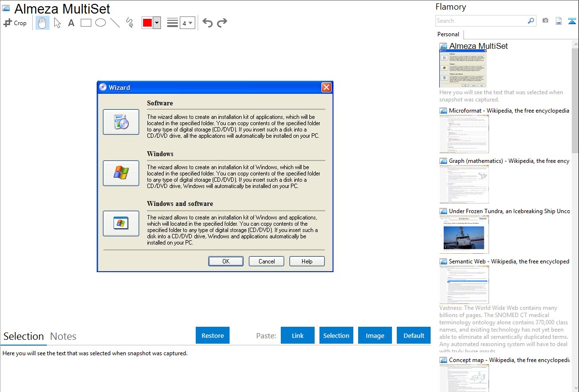Click the search magnifier icon
Image resolution: width=579 pixels, height=392 pixels.
coord(531,21)
